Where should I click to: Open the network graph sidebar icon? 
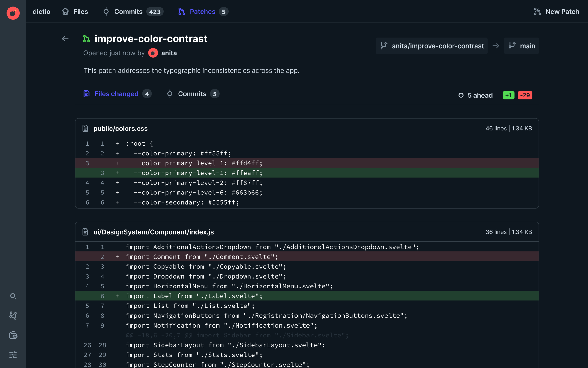pos(13,316)
